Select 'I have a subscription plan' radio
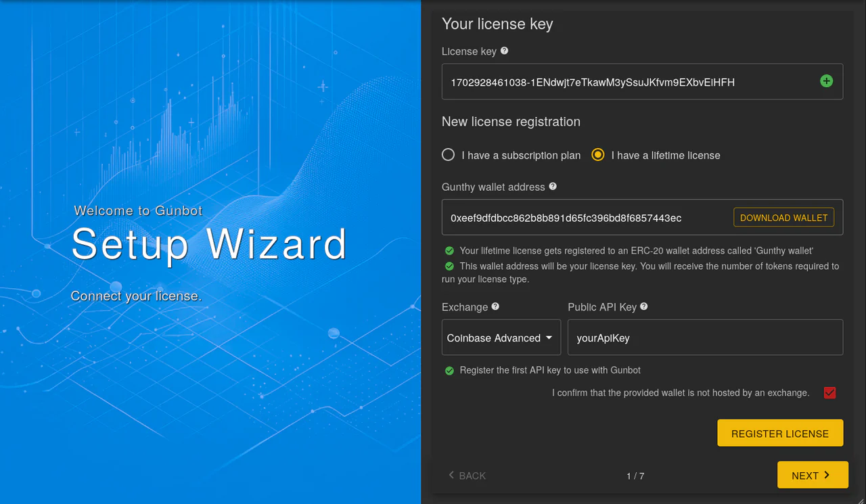Screen dimensions: 866x504 pos(448,154)
